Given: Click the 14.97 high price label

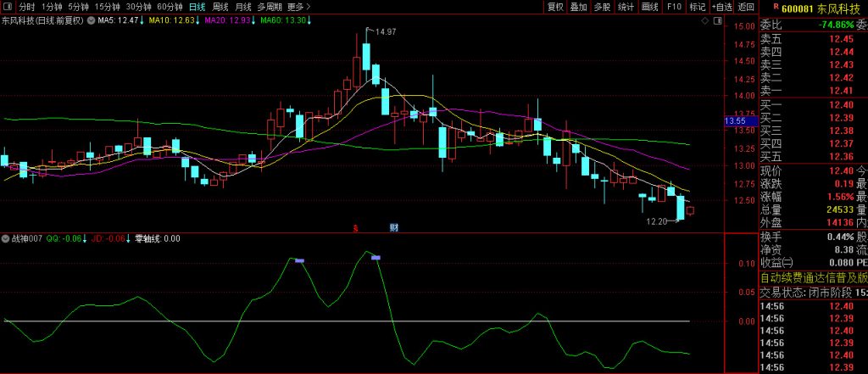Looking at the screenshot, I should point(386,31).
